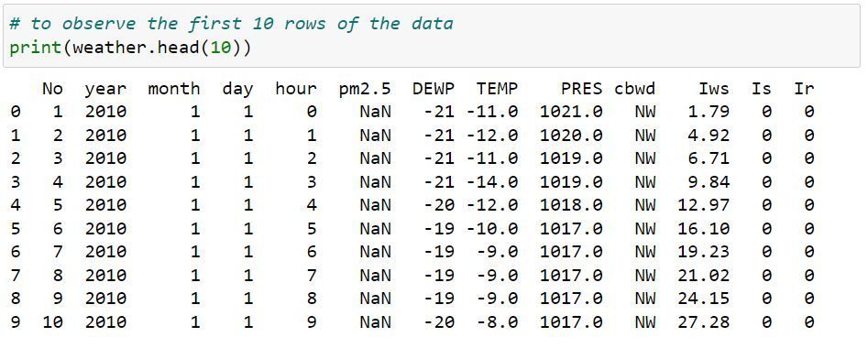Screen dimensions: 868x348
Task: Click the TEMP column header
Action: (x=497, y=89)
